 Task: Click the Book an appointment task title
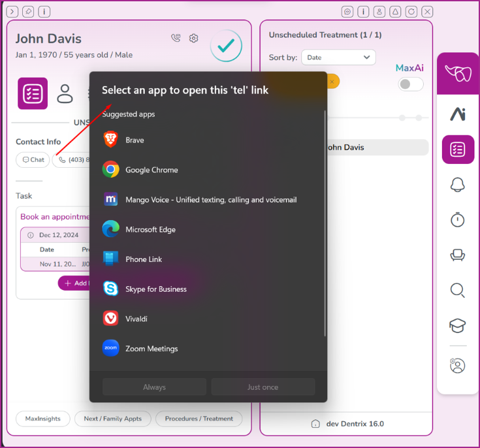55,217
